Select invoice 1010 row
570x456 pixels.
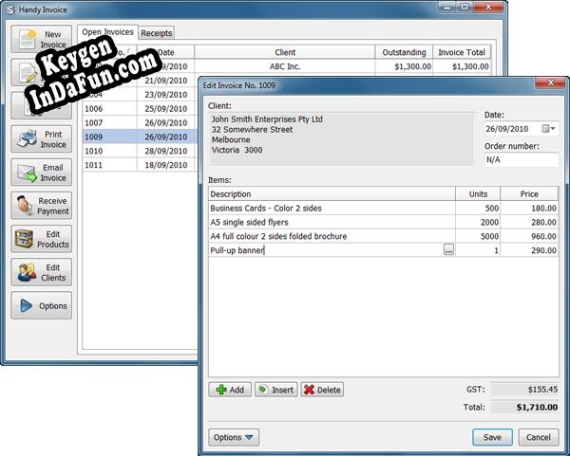[x=141, y=151]
